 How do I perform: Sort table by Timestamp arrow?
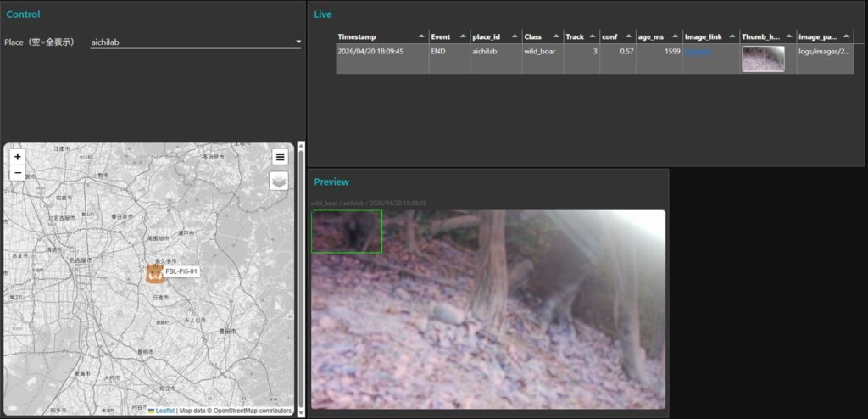tap(421, 36)
